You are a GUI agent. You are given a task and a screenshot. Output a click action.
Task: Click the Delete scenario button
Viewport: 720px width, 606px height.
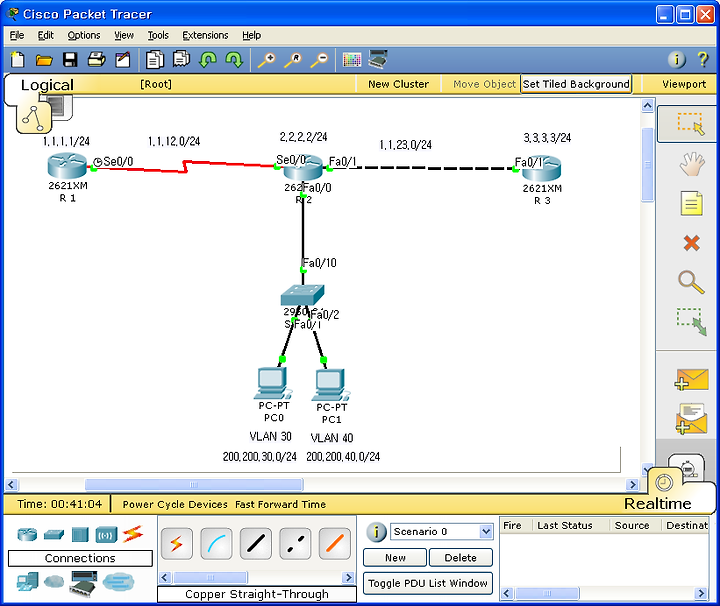pyautogui.click(x=461, y=558)
